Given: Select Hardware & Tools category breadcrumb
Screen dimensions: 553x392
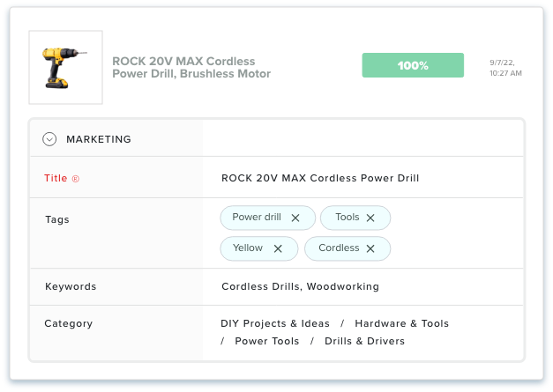Looking at the screenshot, I should pyautogui.click(x=401, y=323).
